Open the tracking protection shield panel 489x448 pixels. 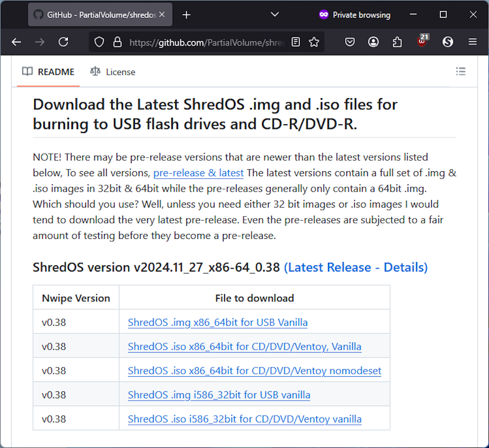(99, 42)
